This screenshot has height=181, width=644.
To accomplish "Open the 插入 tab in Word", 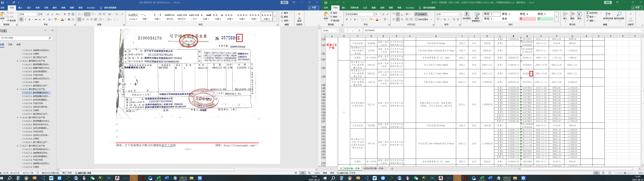I will tap(20, 8).
